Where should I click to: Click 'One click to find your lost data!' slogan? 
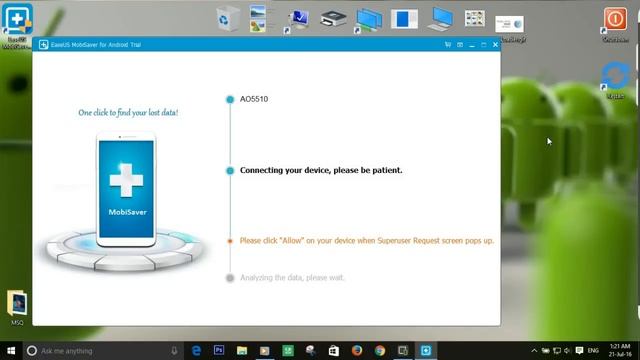128,113
